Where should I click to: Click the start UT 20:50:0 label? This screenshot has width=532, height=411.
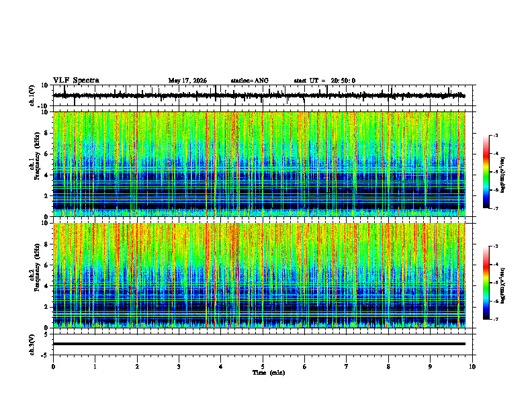pyautogui.click(x=324, y=81)
